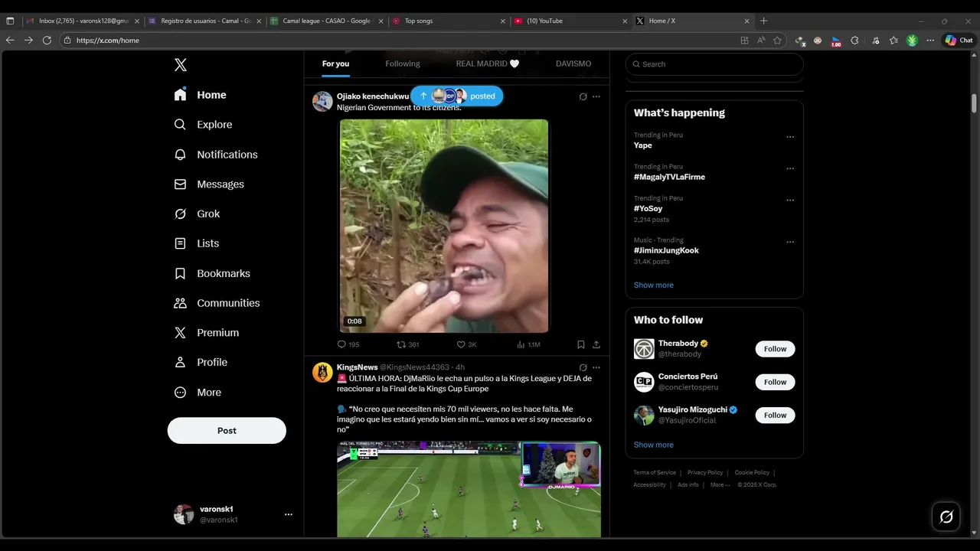Reply to Ojiako's post with 195 replies
Screen dimensions: 980x551
[348, 345]
